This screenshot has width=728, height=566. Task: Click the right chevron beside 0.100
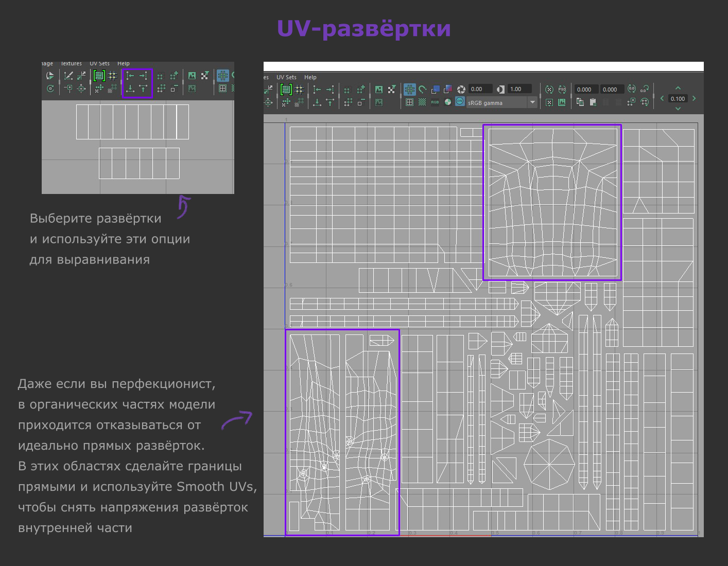(694, 98)
